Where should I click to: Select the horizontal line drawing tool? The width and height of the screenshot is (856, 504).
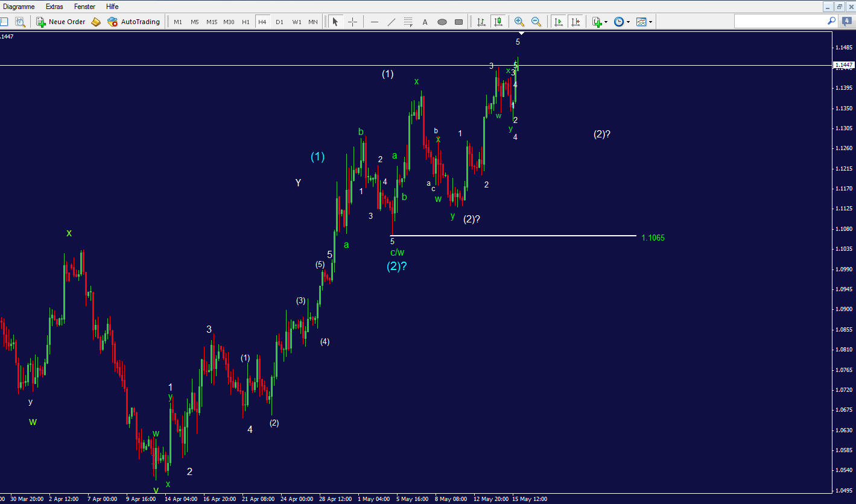(x=374, y=22)
